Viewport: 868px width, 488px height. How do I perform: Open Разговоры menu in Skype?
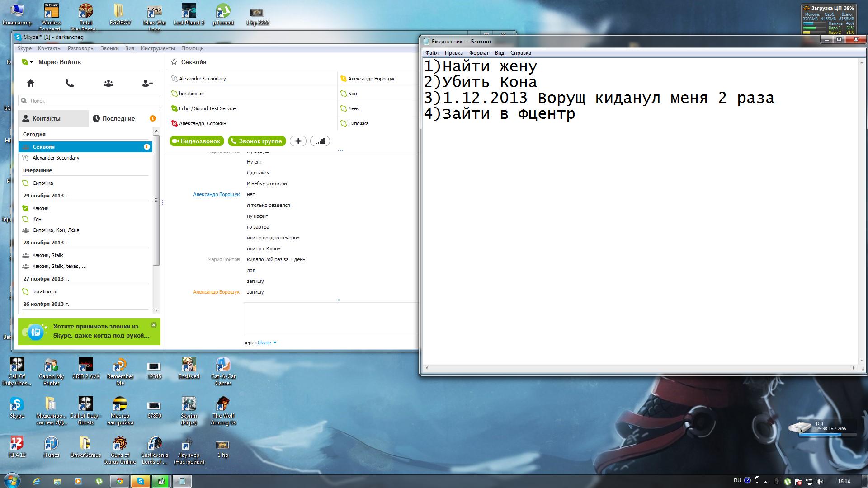(x=81, y=48)
